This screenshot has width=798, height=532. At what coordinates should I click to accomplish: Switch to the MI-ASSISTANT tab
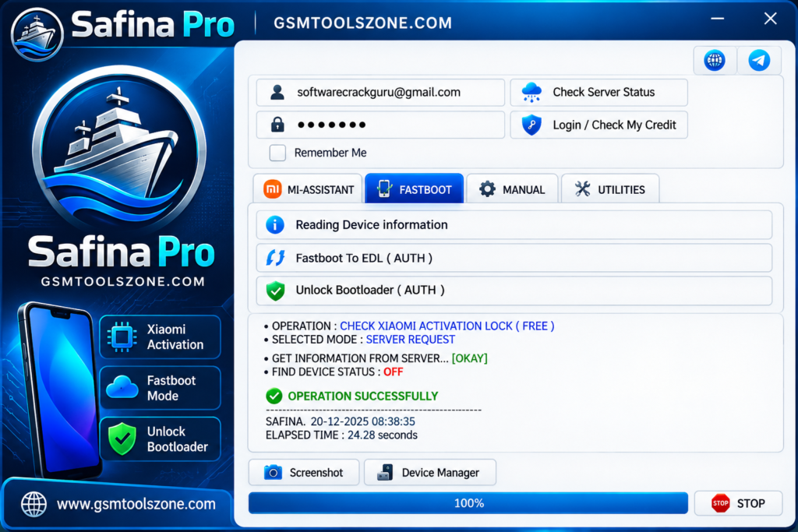pos(309,188)
